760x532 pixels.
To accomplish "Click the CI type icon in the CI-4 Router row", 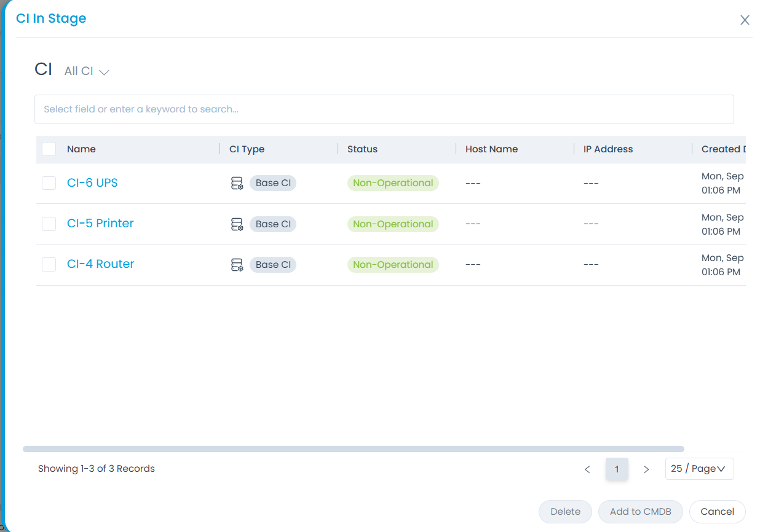I will click(237, 265).
